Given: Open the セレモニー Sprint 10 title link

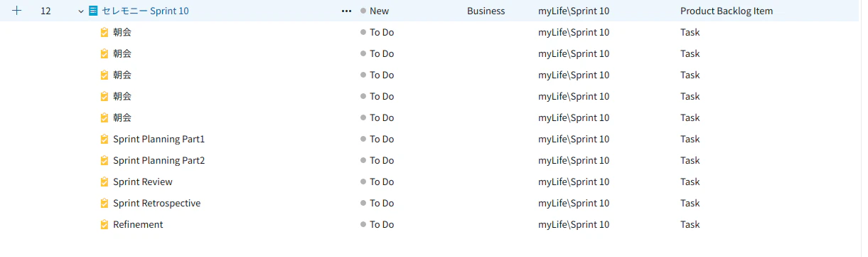Looking at the screenshot, I should point(145,11).
